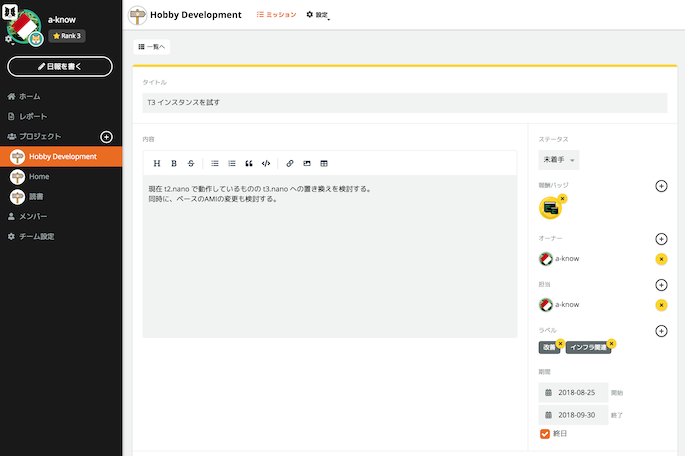The height and width of the screenshot is (456, 685).
Task: Insert blockquote via quote icon
Action: click(x=249, y=163)
